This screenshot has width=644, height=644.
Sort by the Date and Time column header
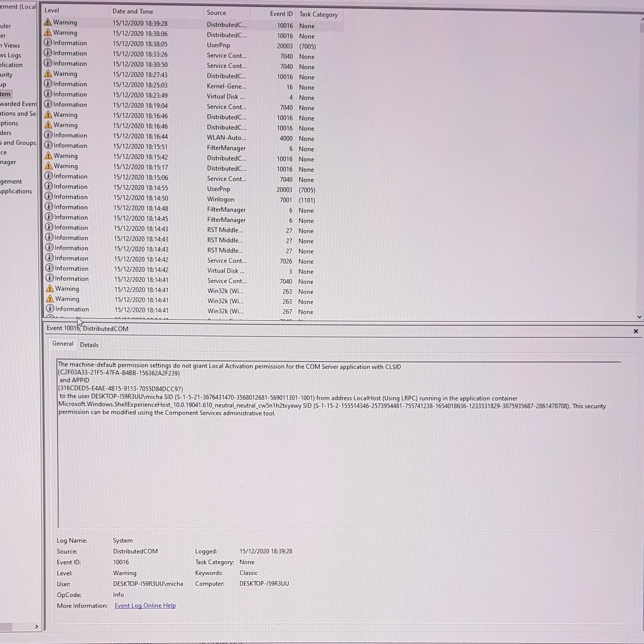pyautogui.click(x=156, y=11)
